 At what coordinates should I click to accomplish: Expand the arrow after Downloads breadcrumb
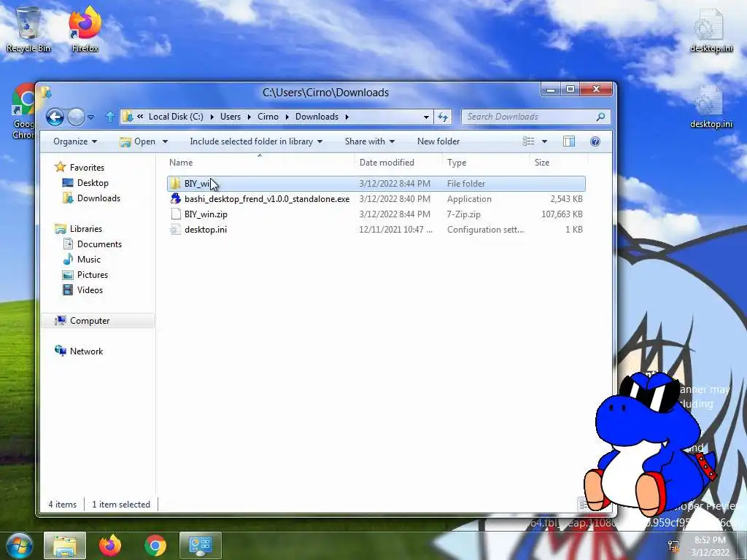point(347,117)
